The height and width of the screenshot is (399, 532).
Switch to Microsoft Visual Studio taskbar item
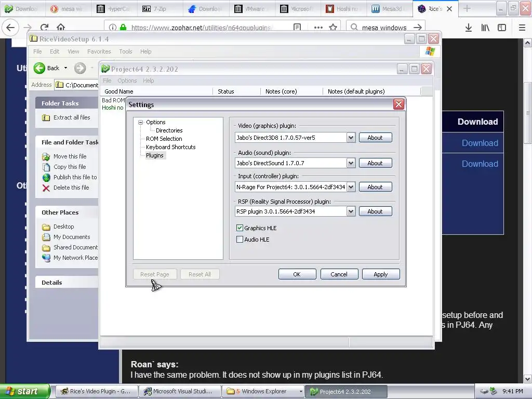pos(180,392)
